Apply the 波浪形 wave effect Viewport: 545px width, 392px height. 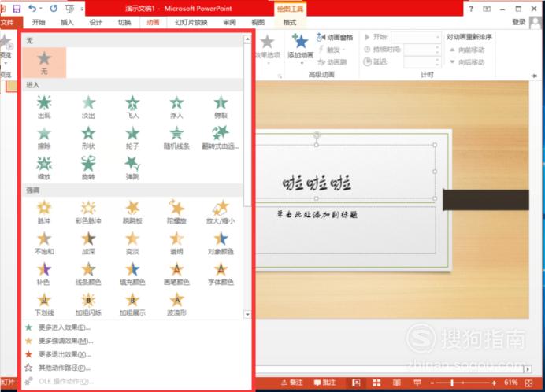click(x=176, y=304)
